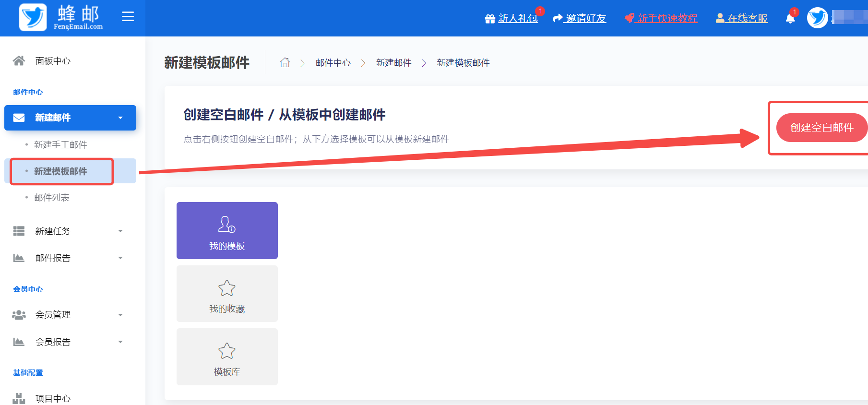Screen dimensions: 868x405
Task: Click the gift icon for 新人礼包
Action: tap(490, 19)
